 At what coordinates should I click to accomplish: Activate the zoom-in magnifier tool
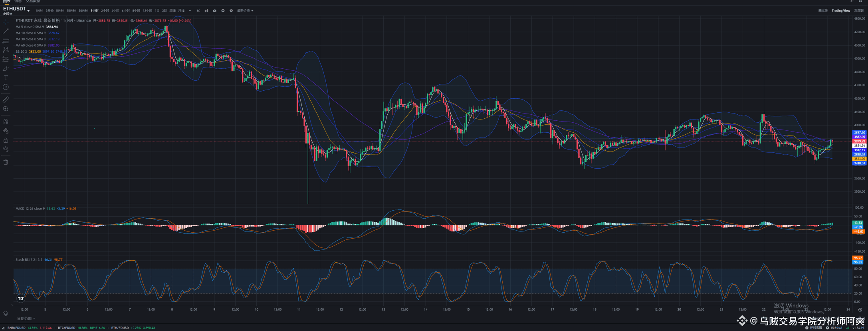click(6, 109)
